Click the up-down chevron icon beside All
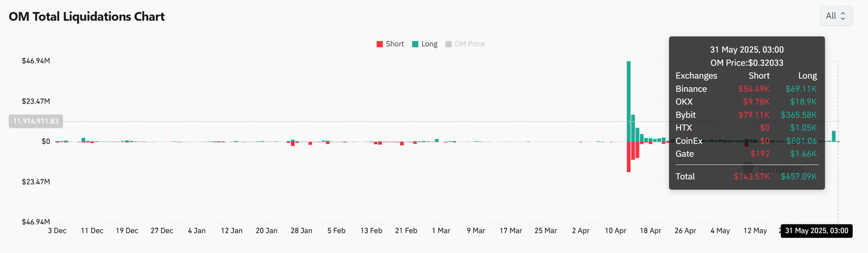 click(843, 16)
